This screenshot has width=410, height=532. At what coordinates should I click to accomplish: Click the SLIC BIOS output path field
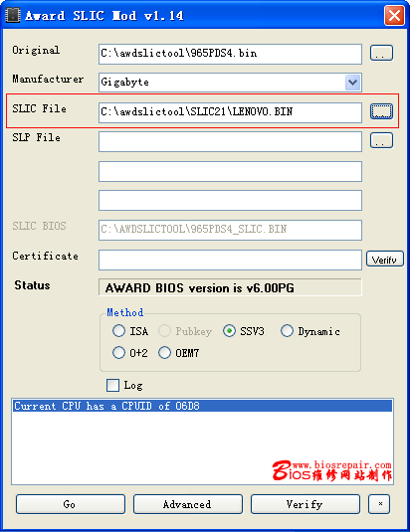[x=230, y=230]
